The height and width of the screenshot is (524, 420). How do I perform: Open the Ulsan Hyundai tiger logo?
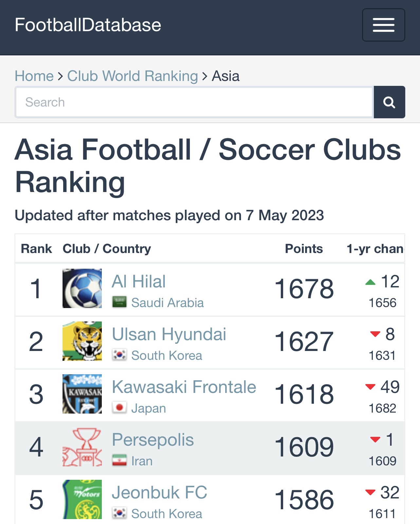coord(82,341)
